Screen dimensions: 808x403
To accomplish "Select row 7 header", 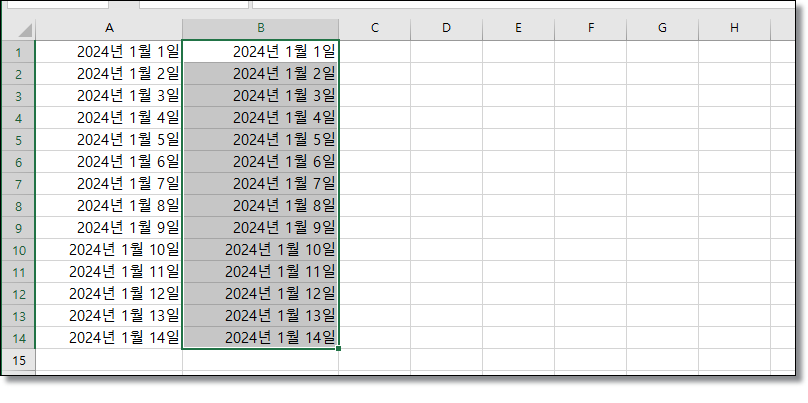I will click(x=19, y=184).
